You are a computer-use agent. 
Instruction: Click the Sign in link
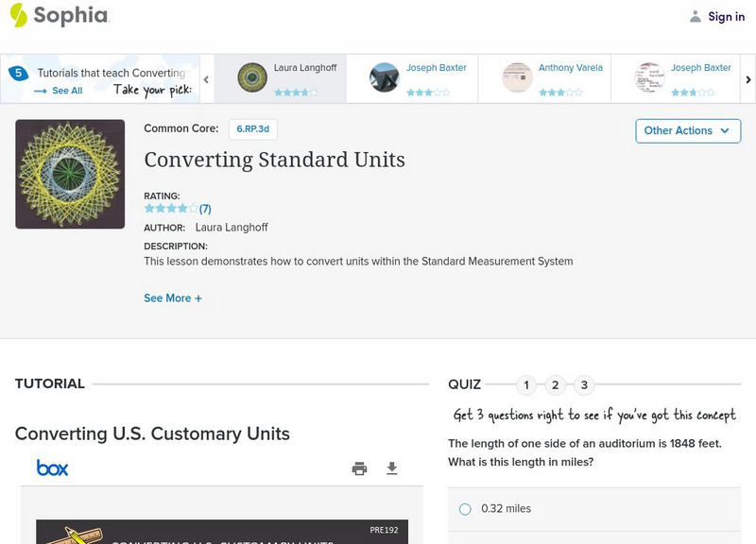coord(726,17)
